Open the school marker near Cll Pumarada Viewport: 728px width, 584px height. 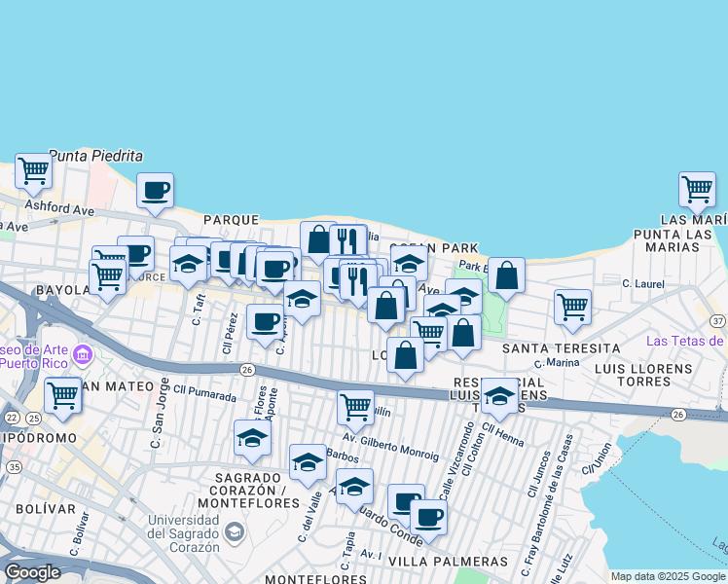tap(253, 437)
